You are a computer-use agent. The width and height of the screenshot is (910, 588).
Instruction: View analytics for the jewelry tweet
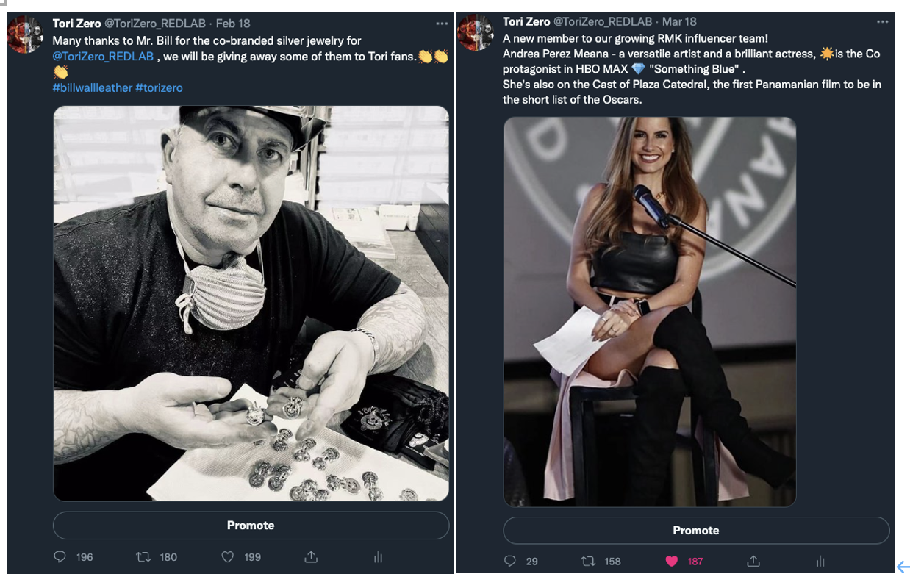point(378,557)
